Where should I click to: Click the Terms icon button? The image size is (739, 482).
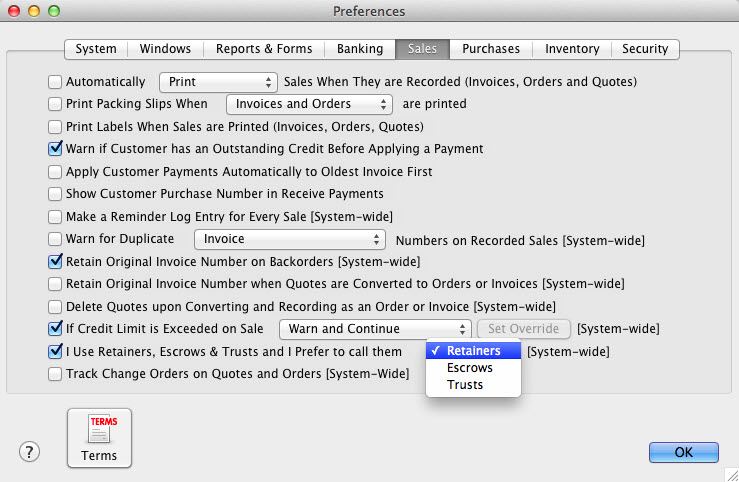(99, 438)
